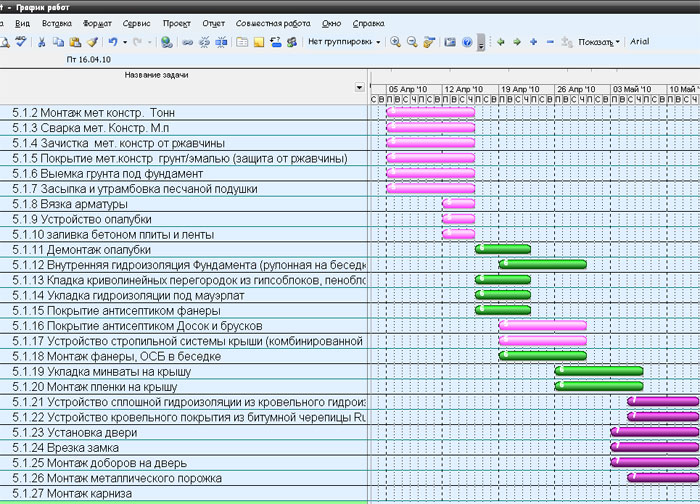Open the Окно menu
The height and width of the screenshot is (504, 700).
pyautogui.click(x=331, y=23)
